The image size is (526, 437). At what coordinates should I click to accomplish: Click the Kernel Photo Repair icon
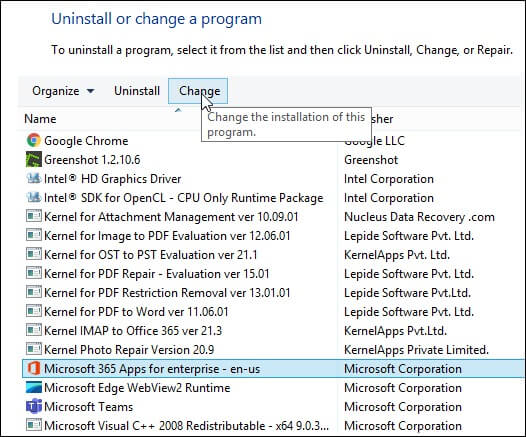[x=34, y=349]
